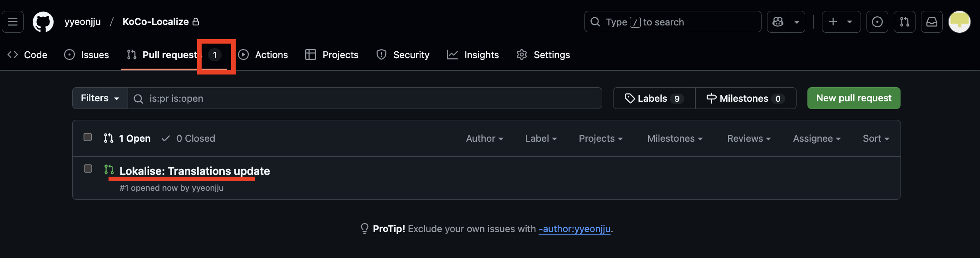Image resolution: width=980 pixels, height=258 pixels.
Task: View your issues via the header icon
Action: [x=877, y=22]
